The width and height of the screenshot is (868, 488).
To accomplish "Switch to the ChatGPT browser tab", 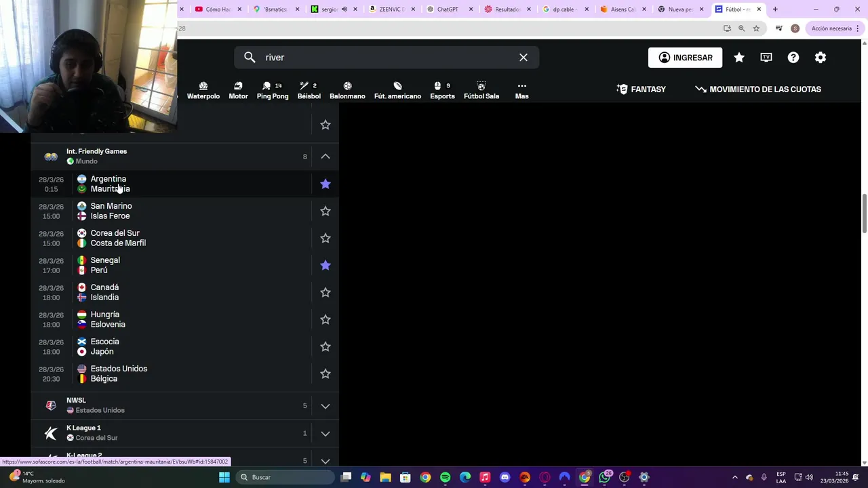I will click(448, 9).
